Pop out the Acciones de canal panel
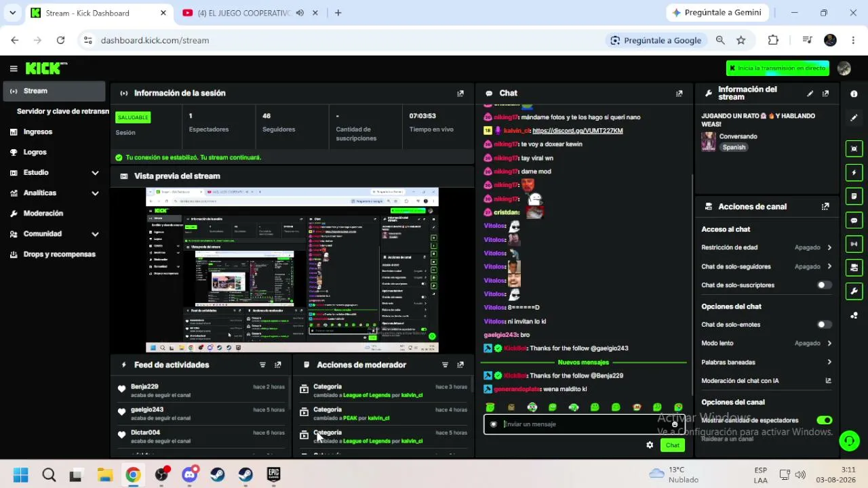This screenshot has height=488, width=868. point(825,207)
